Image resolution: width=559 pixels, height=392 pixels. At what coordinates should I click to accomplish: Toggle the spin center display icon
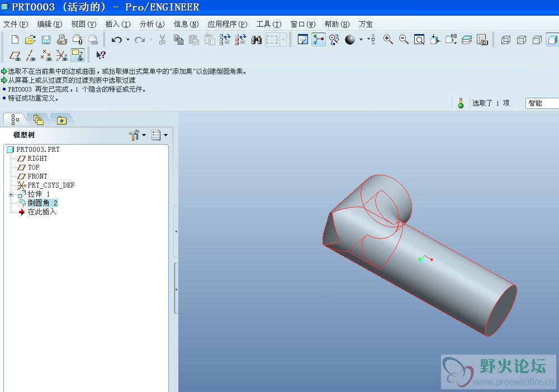pos(319,40)
